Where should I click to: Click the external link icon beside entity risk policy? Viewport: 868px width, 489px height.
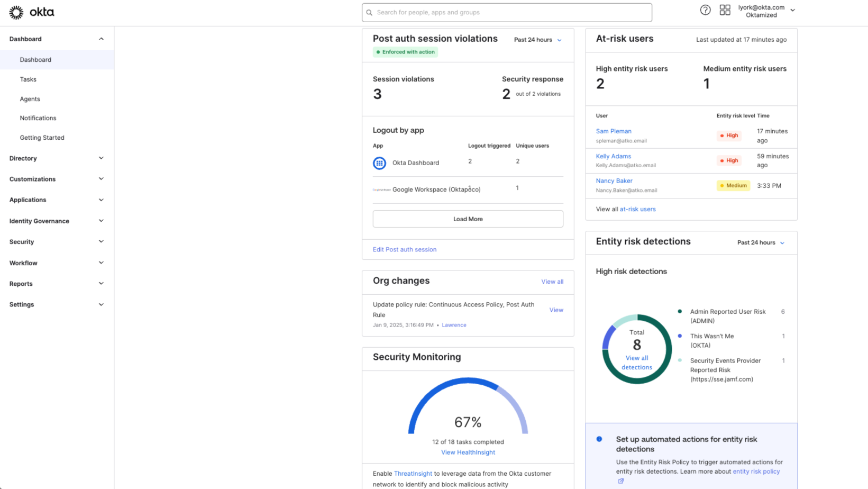(620, 481)
